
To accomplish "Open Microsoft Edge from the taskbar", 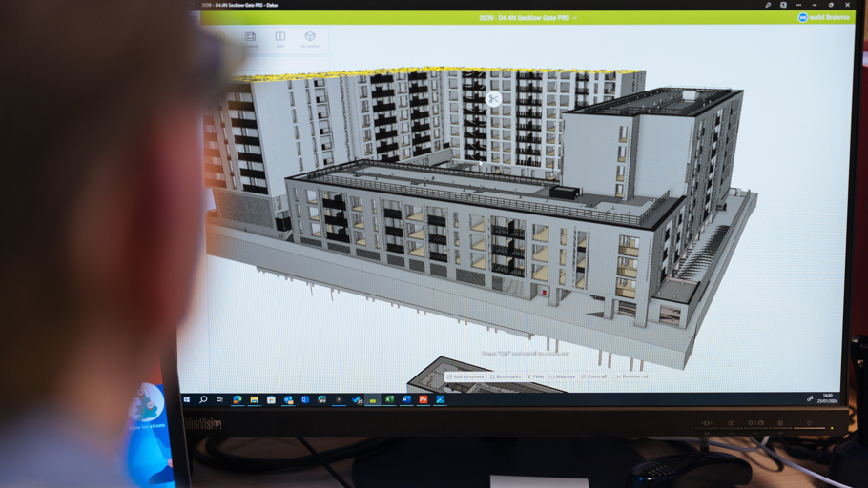I will 238,400.
